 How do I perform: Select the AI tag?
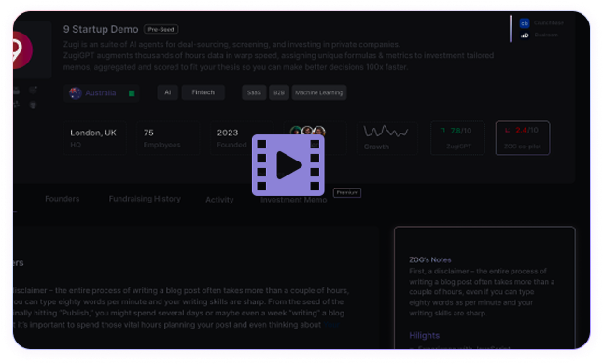coord(168,92)
